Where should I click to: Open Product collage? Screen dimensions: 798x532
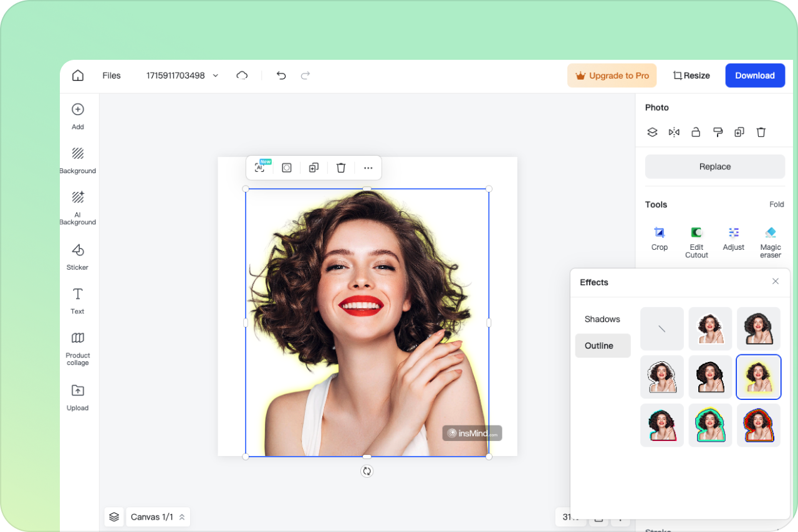(x=78, y=349)
